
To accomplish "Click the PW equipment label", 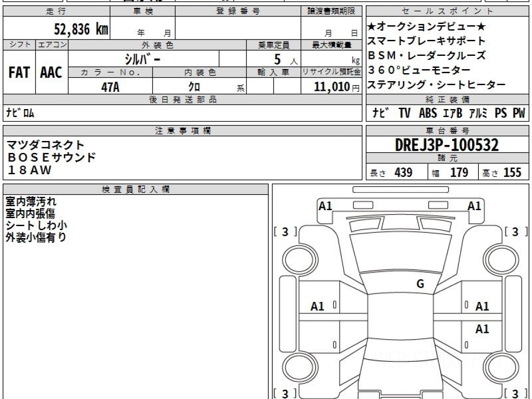I will coord(519,113).
